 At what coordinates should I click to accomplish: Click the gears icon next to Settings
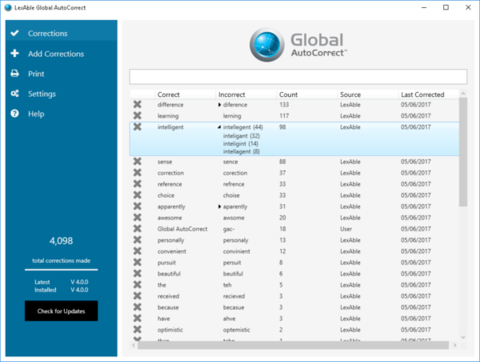[15, 94]
